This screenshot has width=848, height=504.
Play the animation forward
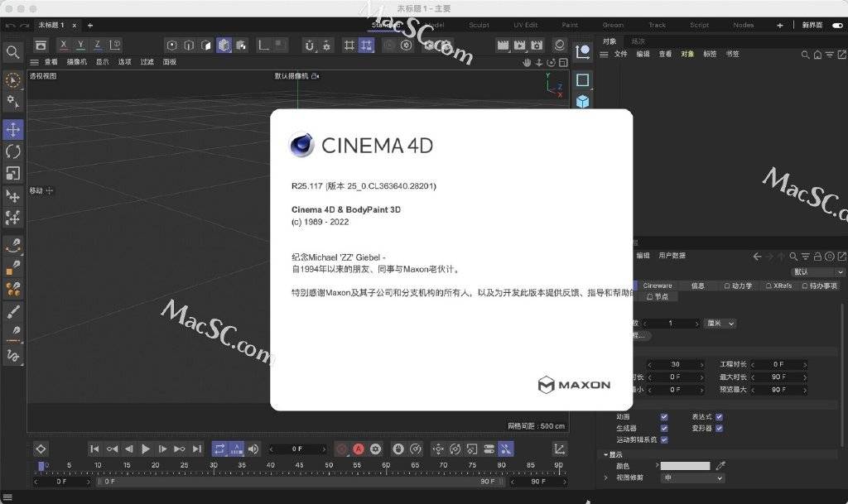[x=146, y=449]
